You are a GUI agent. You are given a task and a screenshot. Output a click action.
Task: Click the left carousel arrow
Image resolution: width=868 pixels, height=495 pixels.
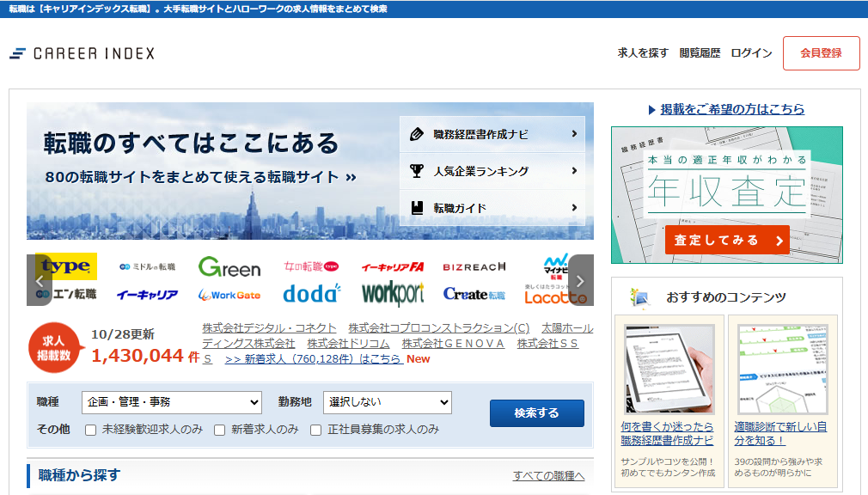[x=39, y=280]
